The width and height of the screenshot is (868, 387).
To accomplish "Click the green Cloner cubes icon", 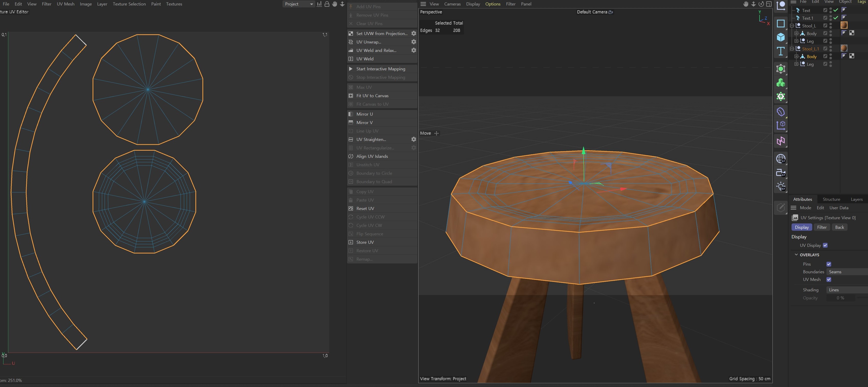I will (780, 83).
